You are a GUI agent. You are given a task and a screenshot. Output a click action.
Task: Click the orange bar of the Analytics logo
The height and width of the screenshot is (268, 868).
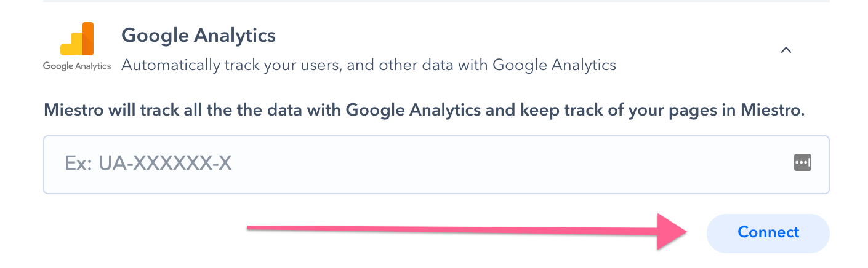point(87,39)
